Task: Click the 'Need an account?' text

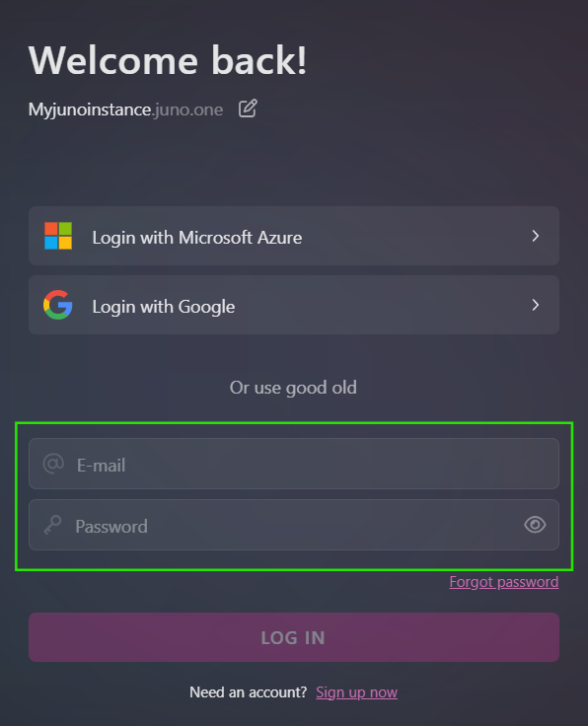Action: pyautogui.click(x=249, y=692)
